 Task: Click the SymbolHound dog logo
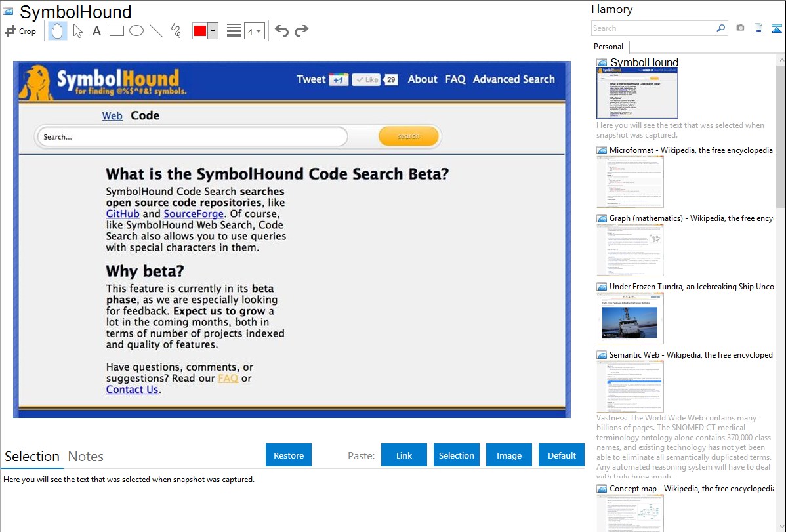point(35,82)
